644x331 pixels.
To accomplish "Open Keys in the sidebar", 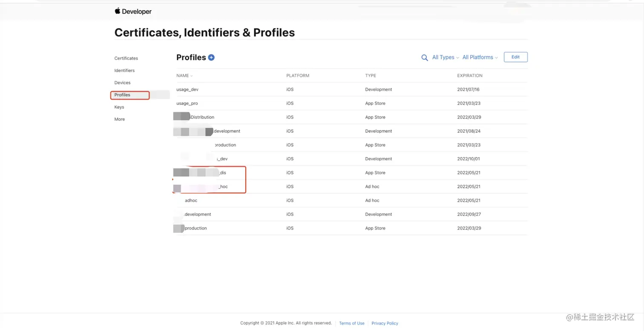I will coord(119,107).
